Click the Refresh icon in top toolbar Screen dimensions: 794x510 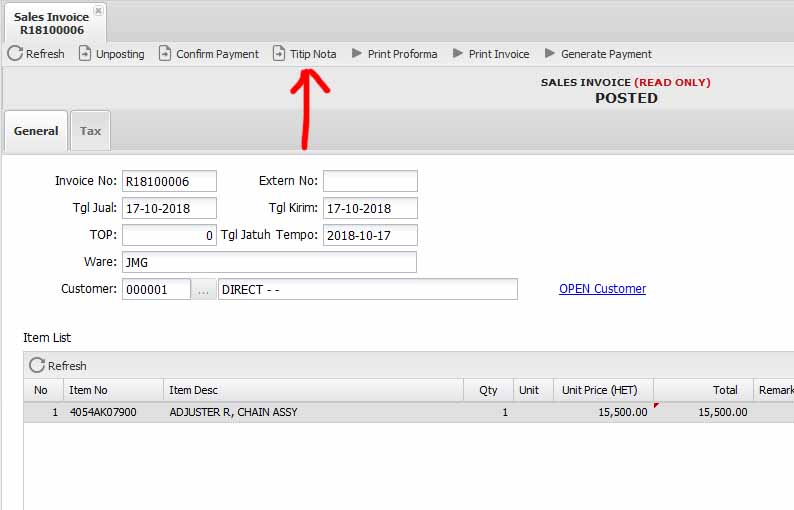[15, 54]
